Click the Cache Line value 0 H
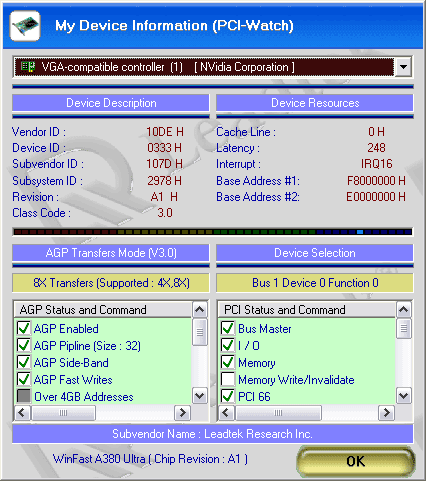Image resolution: width=426 pixels, height=481 pixels. click(376, 132)
